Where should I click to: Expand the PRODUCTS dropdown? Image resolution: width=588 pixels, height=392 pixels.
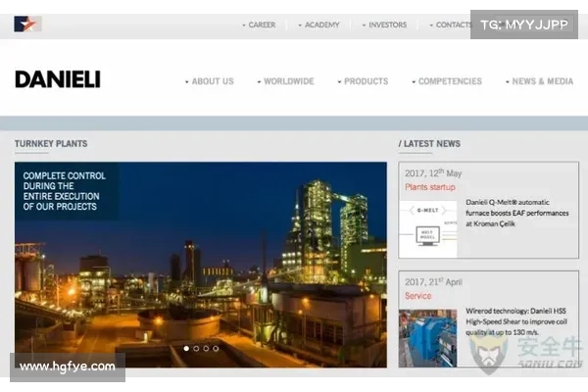363,81
